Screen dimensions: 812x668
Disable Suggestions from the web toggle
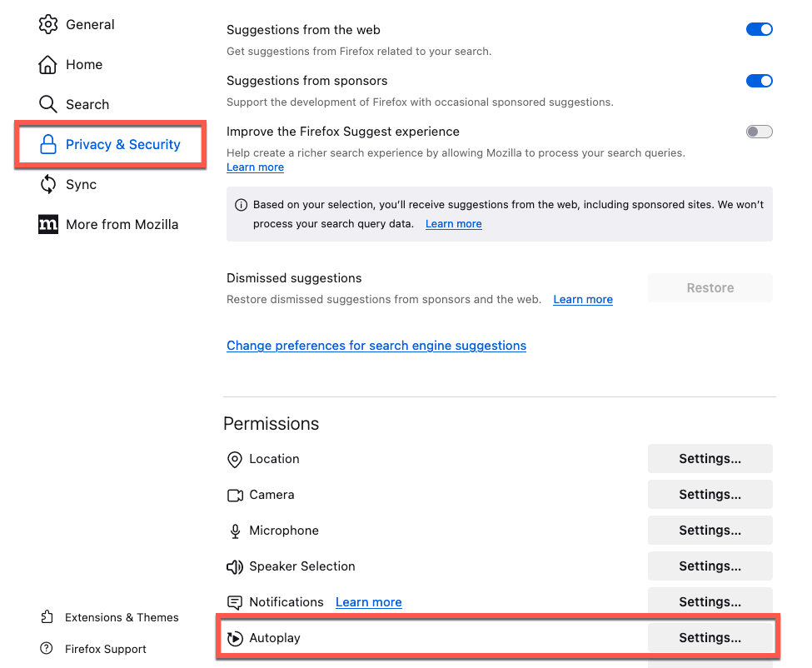tap(759, 29)
